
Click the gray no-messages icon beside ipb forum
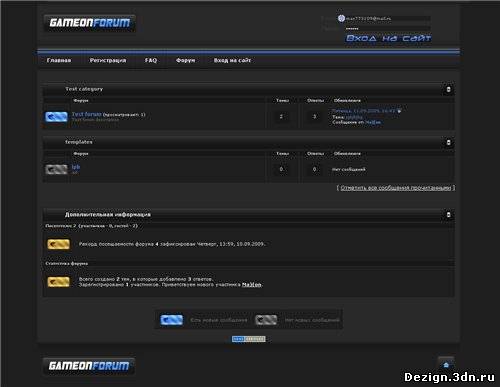56,169
